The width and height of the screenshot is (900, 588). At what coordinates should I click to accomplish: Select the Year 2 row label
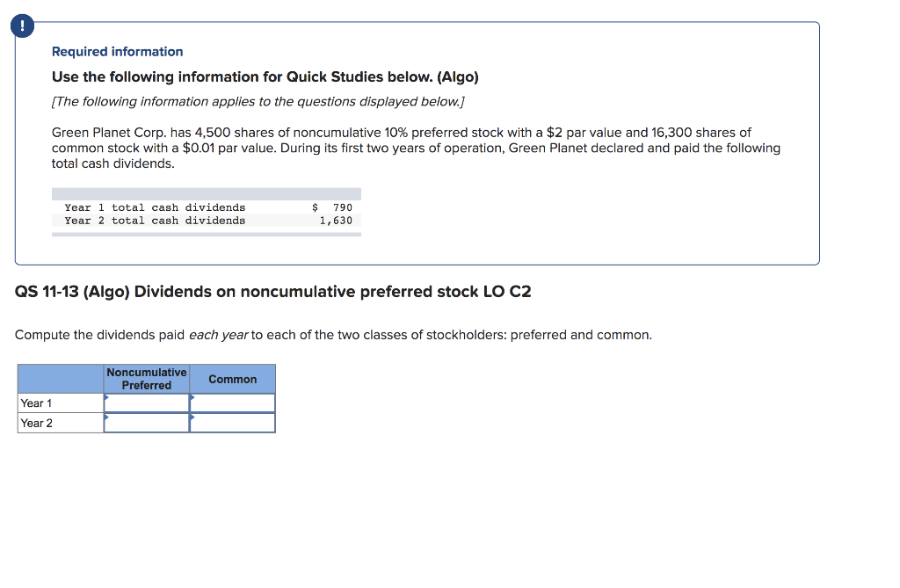click(x=36, y=422)
